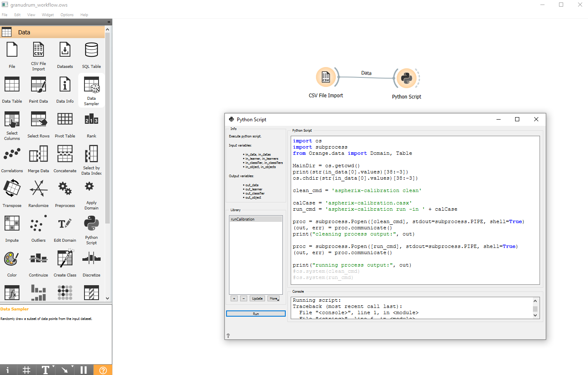Open the CSV File Import node on canvas
588x375 pixels.
click(326, 77)
